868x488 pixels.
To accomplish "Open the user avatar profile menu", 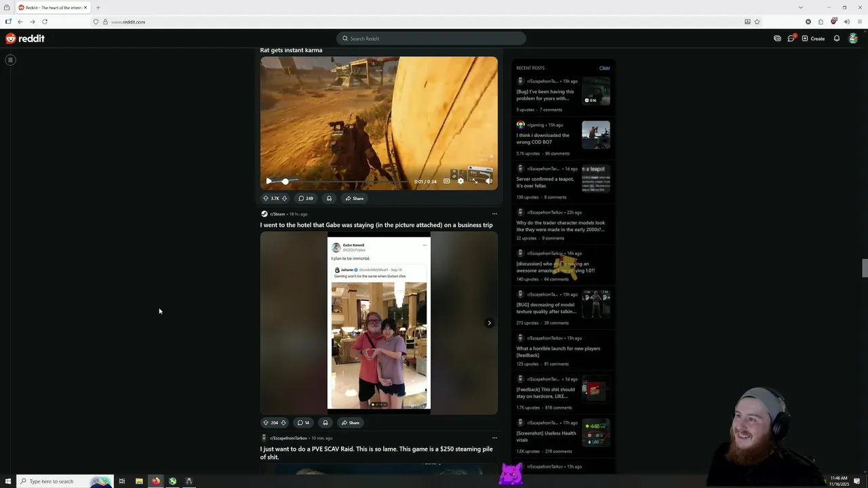I will pos(853,39).
